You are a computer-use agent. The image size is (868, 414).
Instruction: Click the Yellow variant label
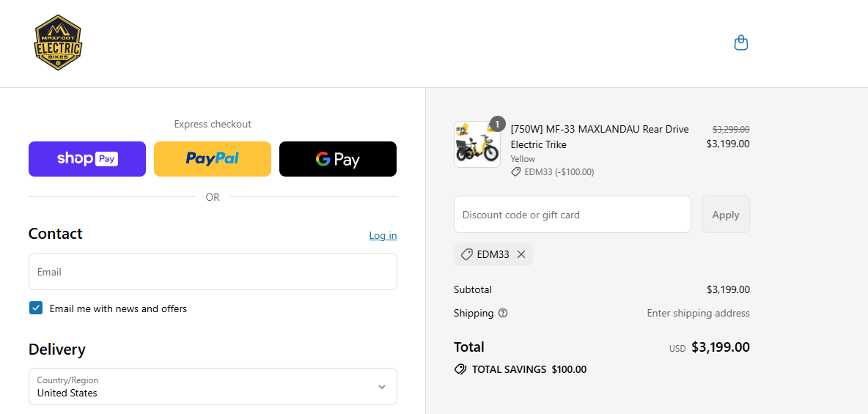[x=523, y=159]
